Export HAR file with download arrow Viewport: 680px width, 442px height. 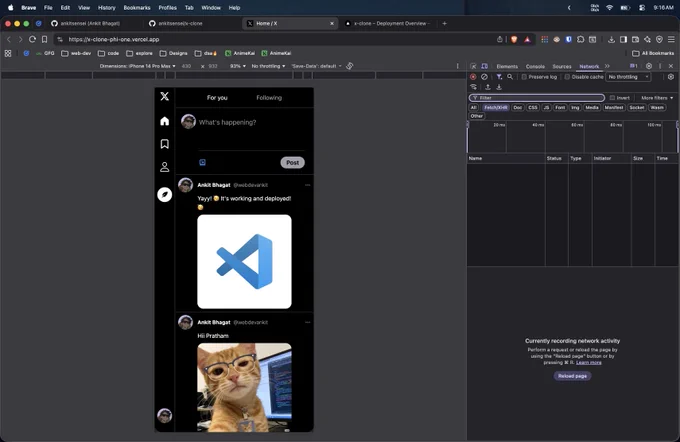499,87
